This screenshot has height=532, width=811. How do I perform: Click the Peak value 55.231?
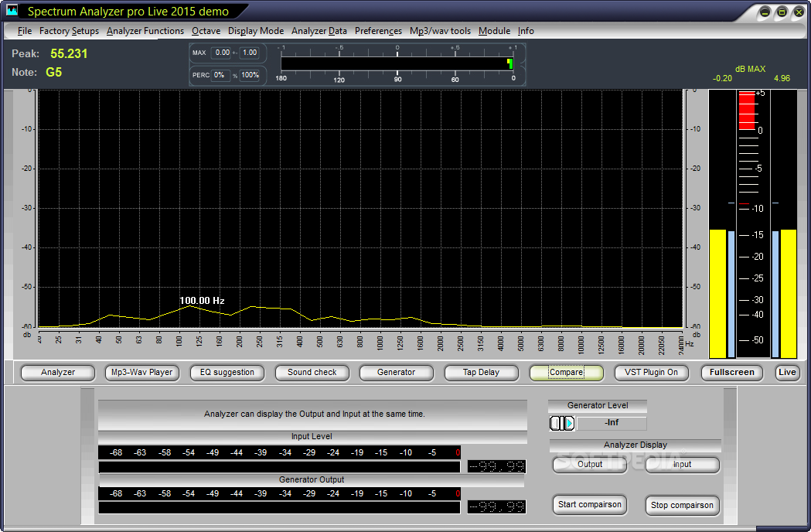[69, 54]
